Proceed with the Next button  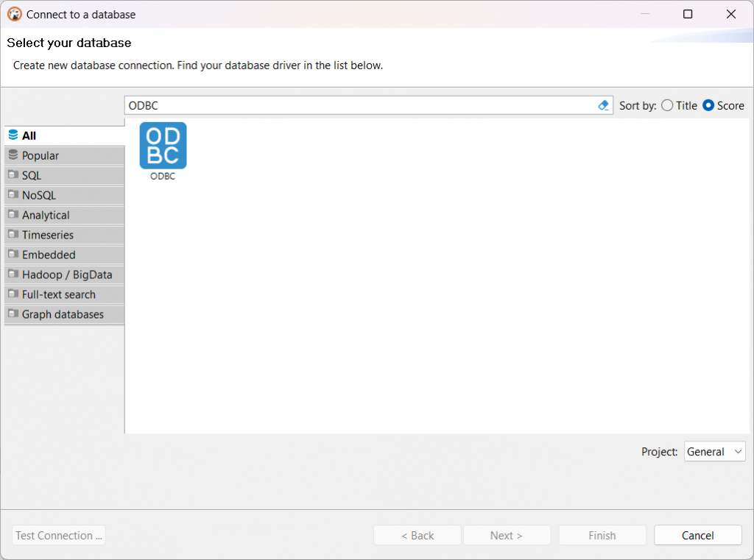pos(507,536)
